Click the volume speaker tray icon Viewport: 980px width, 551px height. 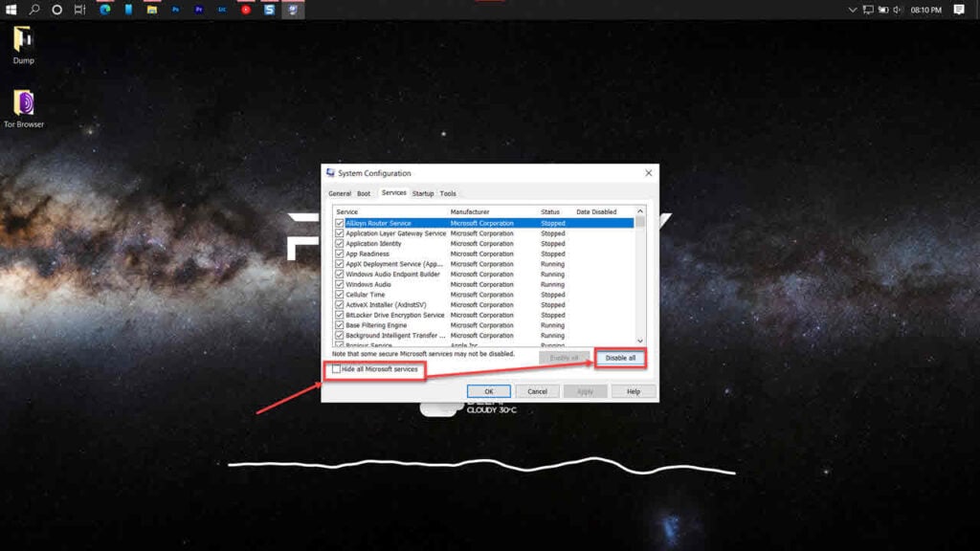coord(898,10)
